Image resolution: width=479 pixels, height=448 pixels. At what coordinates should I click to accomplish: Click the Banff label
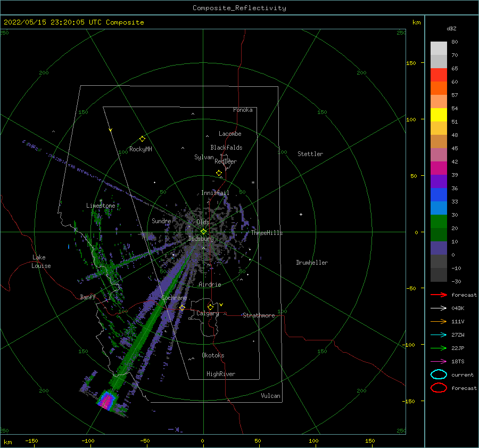[88, 297]
